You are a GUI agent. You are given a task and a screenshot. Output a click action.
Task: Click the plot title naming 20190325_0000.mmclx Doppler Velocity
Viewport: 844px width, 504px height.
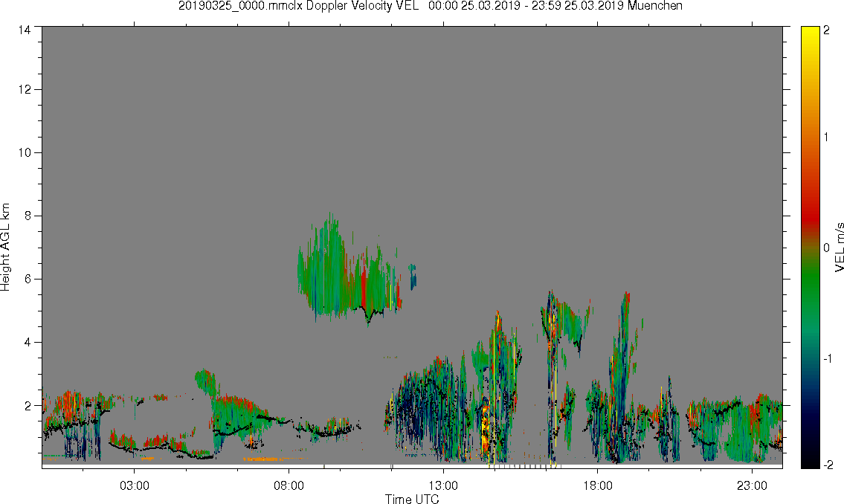coord(430,6)
